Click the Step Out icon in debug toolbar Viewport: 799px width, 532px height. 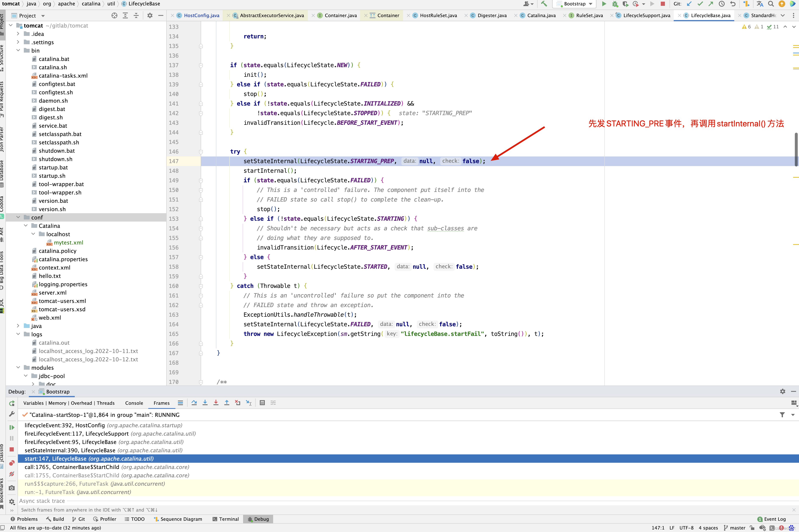pyautogui.click(x=226, y=403)
